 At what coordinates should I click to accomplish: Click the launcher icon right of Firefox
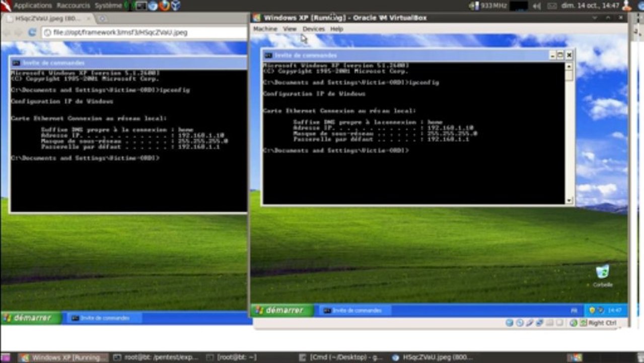[176, 6]
